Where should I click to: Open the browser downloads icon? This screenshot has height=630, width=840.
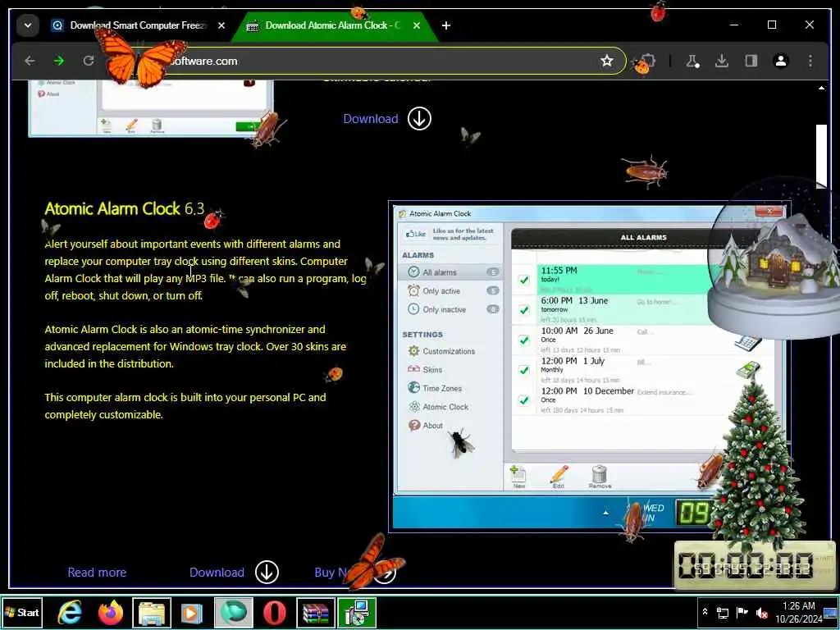click(722, 61)
